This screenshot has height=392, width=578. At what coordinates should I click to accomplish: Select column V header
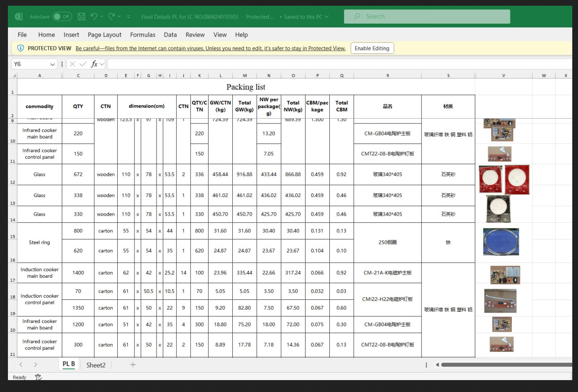[x=503, y=75]
